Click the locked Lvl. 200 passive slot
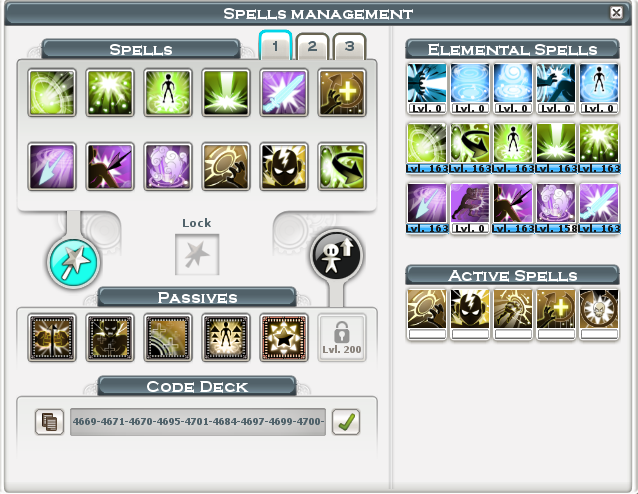The width and height of the screenshot is (638, 494). tap(342, 338)
